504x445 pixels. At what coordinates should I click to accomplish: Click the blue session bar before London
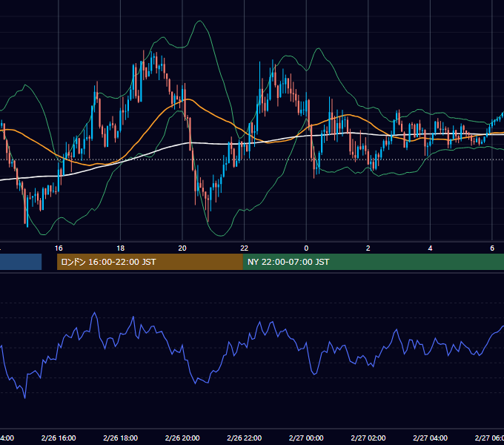point(21,262)
